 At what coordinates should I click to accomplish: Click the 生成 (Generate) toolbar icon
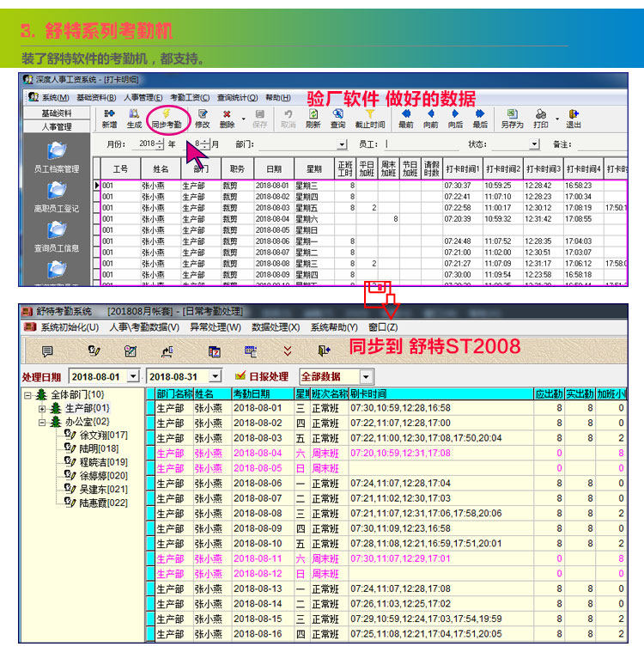(134, 119)
